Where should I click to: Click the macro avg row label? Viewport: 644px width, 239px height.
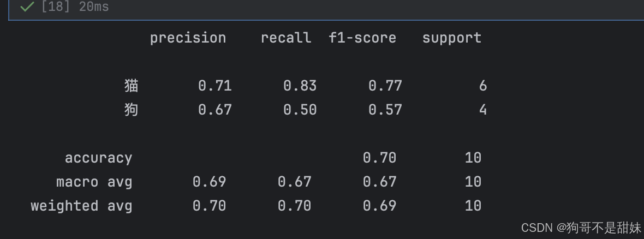coord(94,182)
